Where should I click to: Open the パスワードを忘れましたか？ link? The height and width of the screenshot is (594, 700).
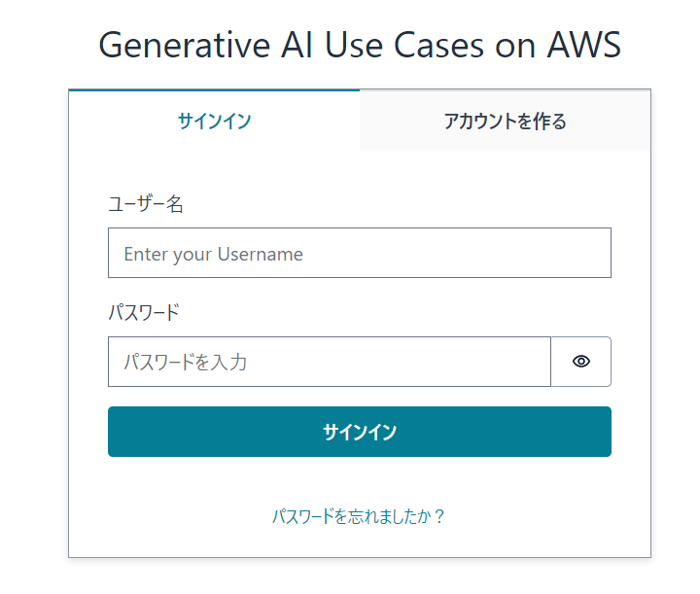point(359,516)
